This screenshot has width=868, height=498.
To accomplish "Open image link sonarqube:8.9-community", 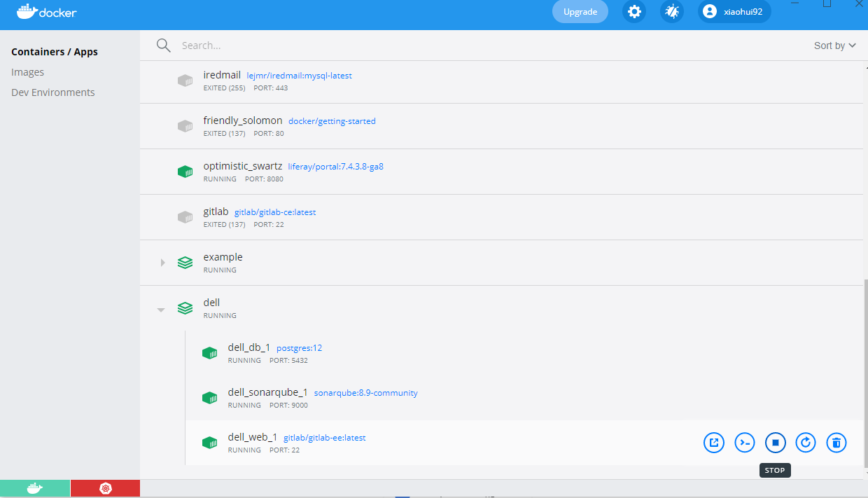I will coord(366,393).
